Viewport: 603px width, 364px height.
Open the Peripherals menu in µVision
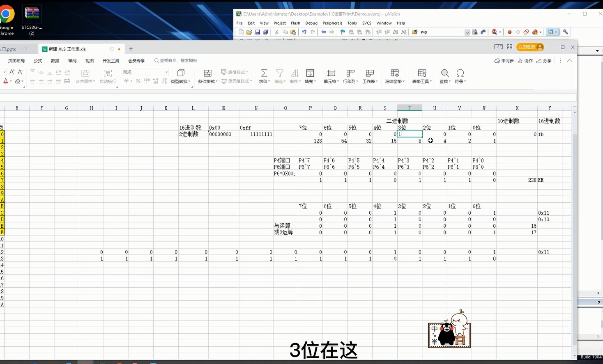(332, 23)
